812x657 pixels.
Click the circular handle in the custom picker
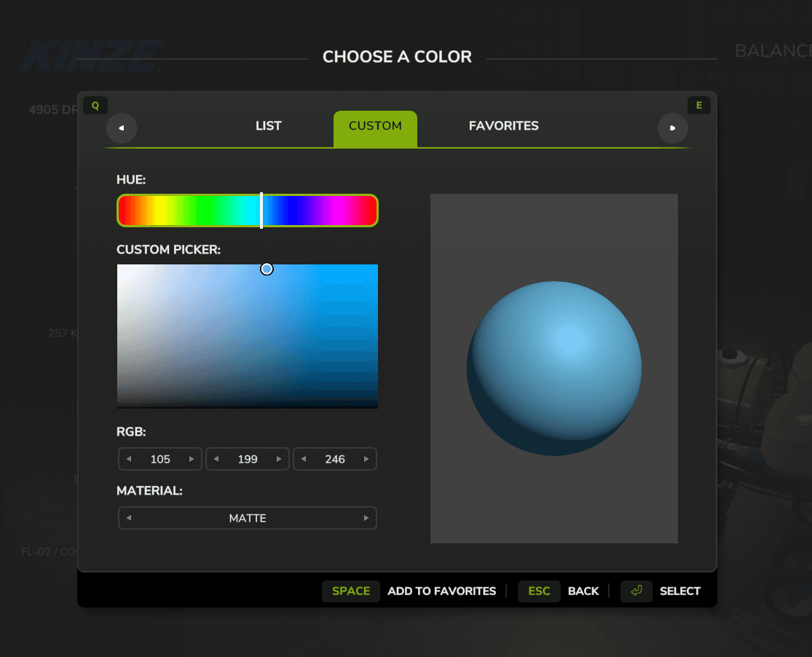coord(267,269)
